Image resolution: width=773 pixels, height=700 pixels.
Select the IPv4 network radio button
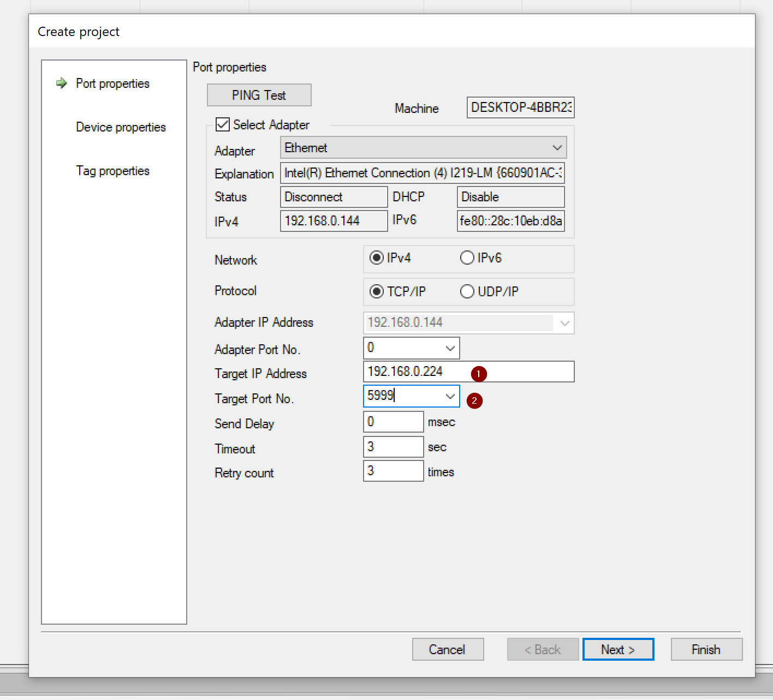click(377, 258)
